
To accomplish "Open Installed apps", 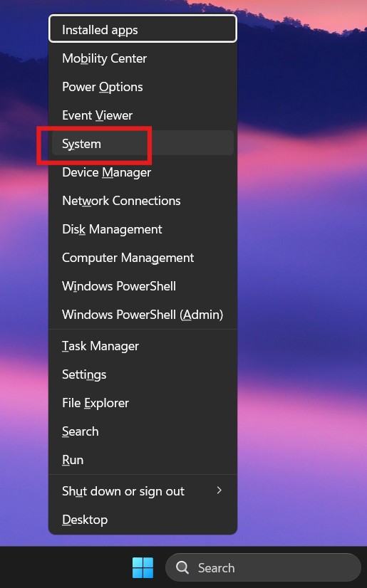I will click(143, 29).
